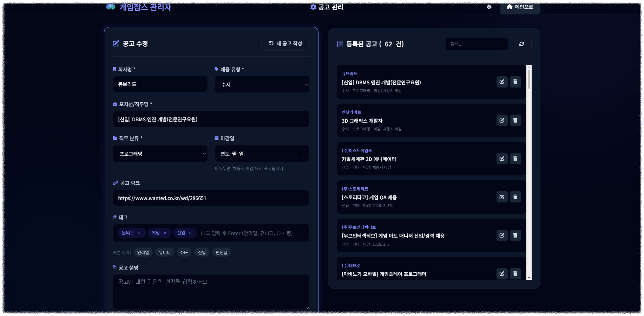Edit the 카발세계관 3D 애니메이터 listing
Image resolution: width=644 pixels, height=316 pixels.
[502, 159]
